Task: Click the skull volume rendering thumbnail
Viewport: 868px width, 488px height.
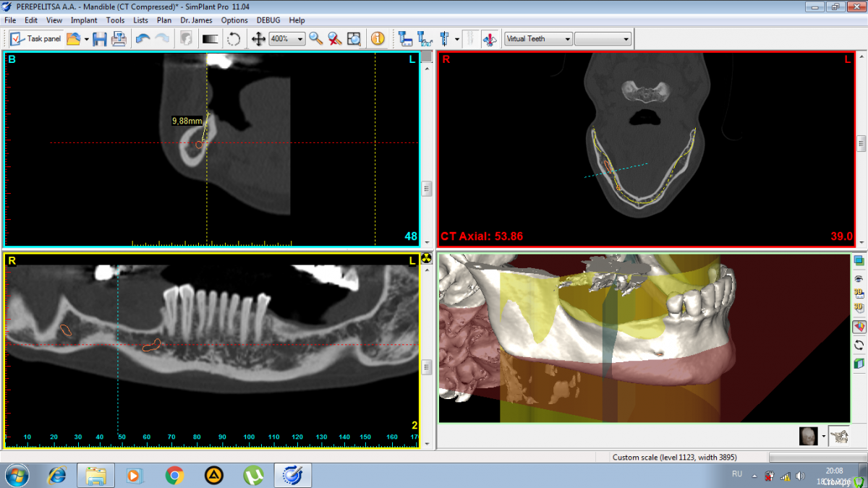Action: [808, 436]
